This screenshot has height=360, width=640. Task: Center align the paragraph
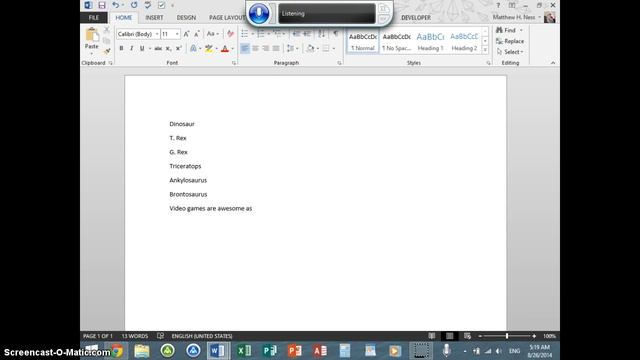tap(255, 49)
